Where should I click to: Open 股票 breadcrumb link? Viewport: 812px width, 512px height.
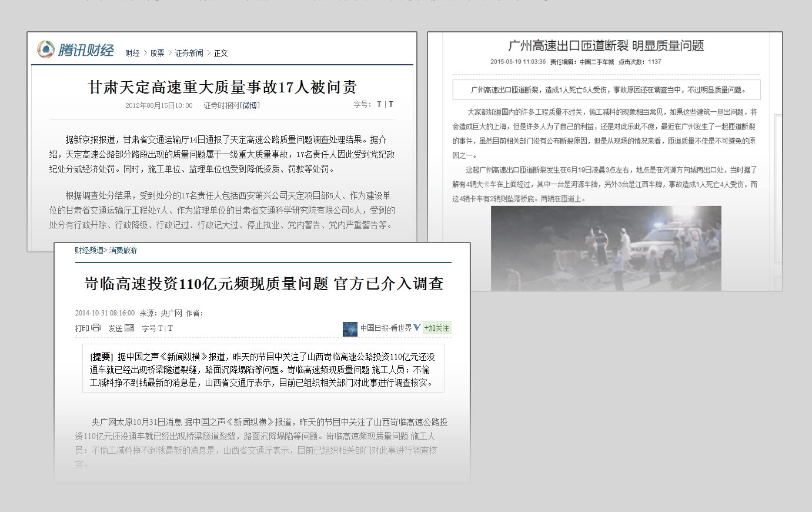pyautogui.click(x=157, y=53)
